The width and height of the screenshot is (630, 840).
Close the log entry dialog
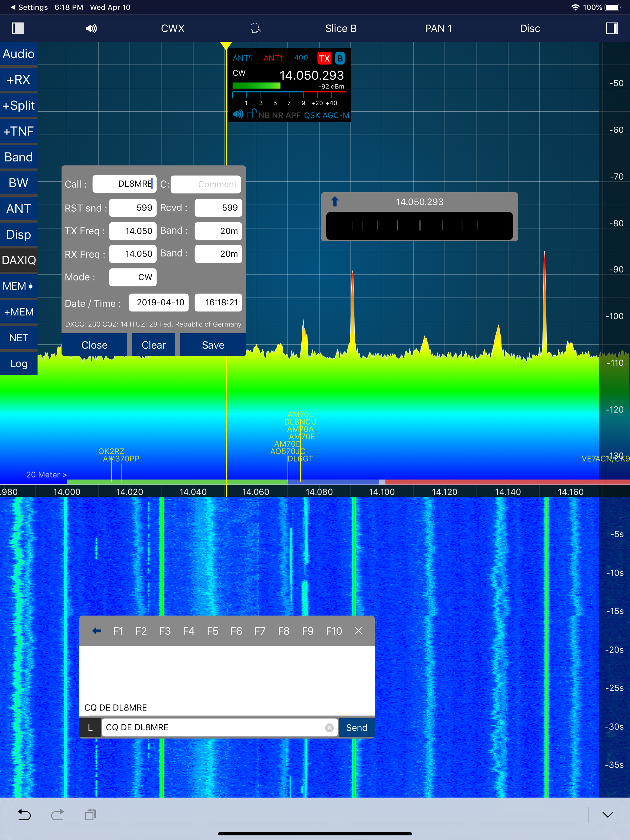click(94, 345)
